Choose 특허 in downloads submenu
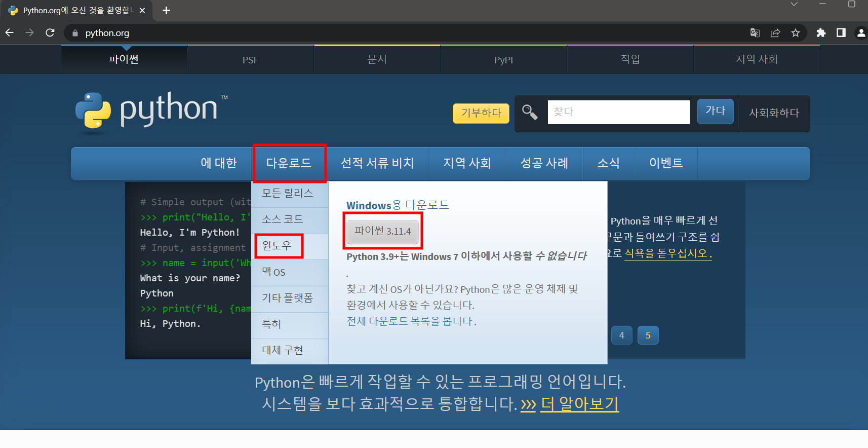The image size is (868, 448). tap(290, 325)
